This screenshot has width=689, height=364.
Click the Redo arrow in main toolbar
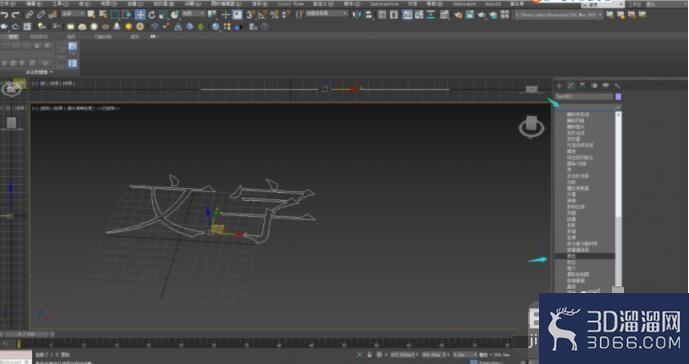click(16, 15)
